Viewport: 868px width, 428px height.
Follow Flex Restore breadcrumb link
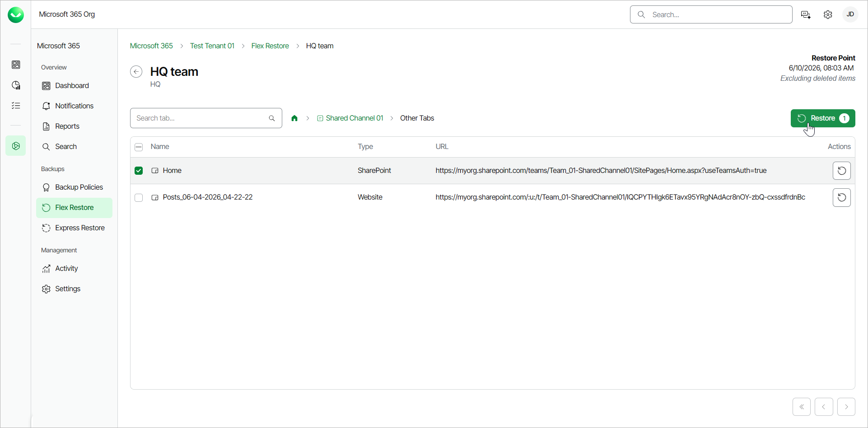270,46
